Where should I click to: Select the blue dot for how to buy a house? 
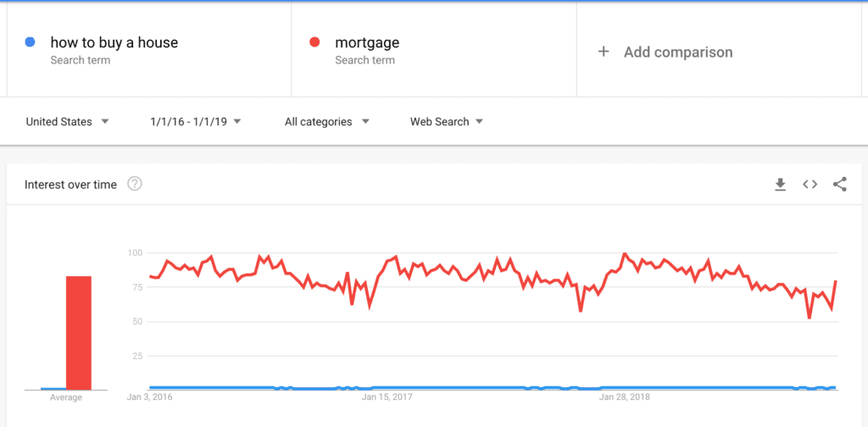(x=31, y=42)
